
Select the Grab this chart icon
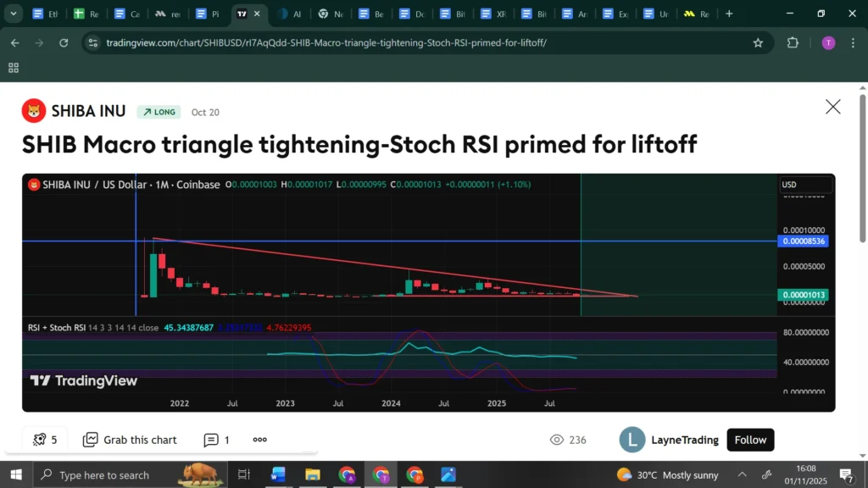pos(91,440)
